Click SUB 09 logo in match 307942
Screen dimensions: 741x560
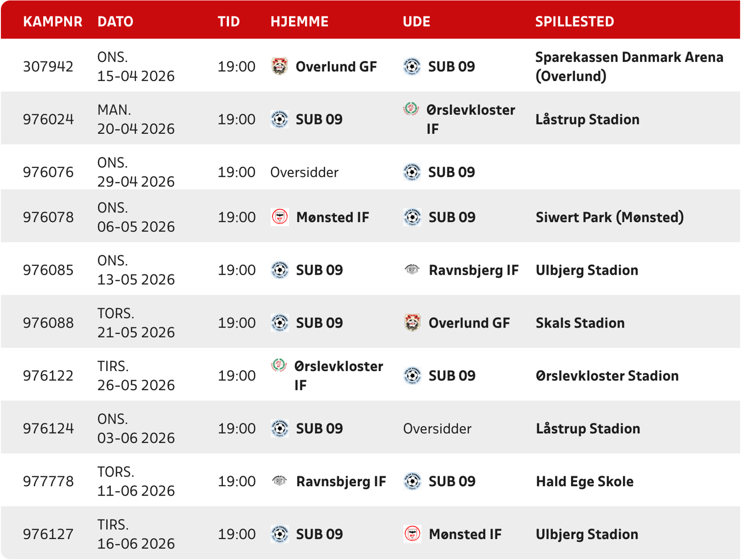pos(412,67)
